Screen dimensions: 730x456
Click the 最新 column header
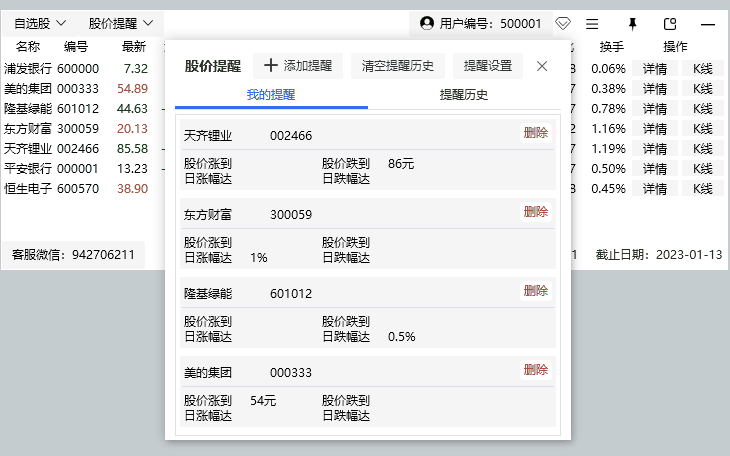(134, 47)
